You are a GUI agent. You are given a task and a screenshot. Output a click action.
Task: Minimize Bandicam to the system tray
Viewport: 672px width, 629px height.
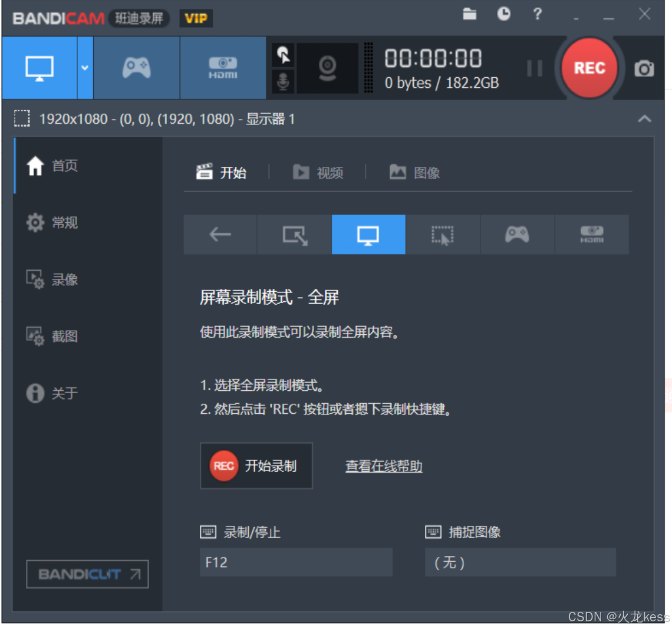coord(576,19)
